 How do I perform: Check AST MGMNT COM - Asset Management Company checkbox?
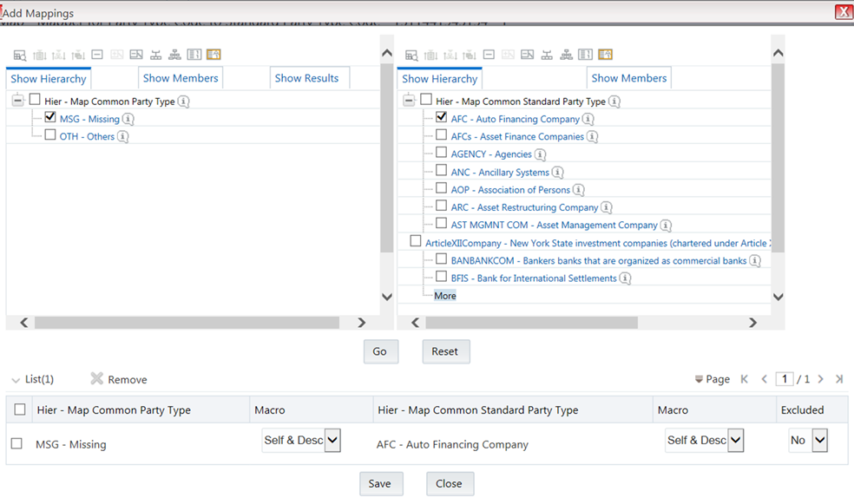441,223
